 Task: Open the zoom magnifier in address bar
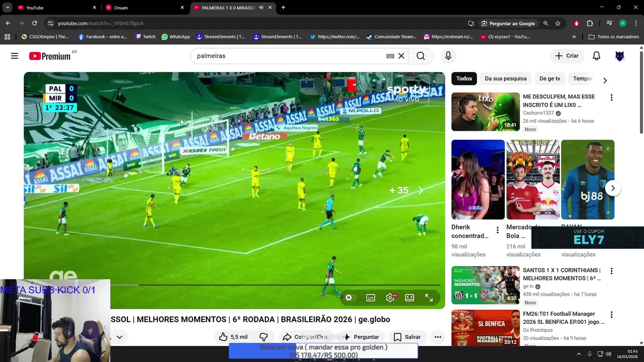pos(545,23)
